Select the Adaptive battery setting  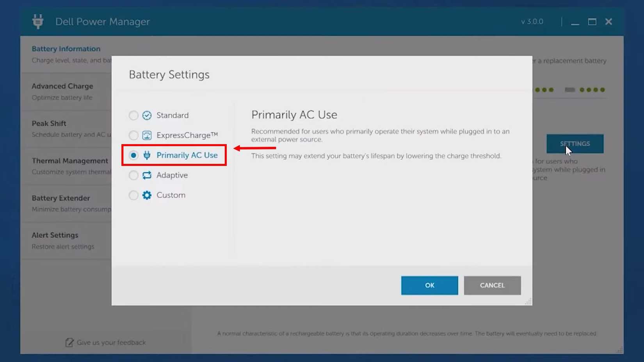coord(133,175)
